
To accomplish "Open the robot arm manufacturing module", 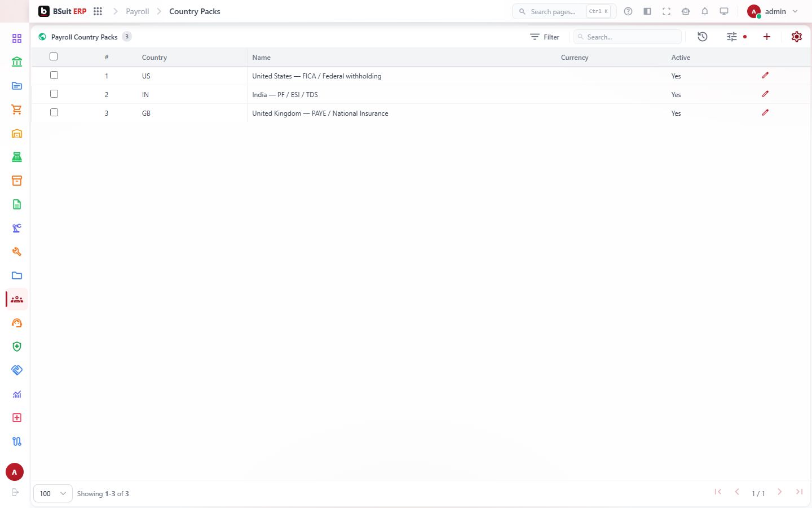I will [17, 228].
